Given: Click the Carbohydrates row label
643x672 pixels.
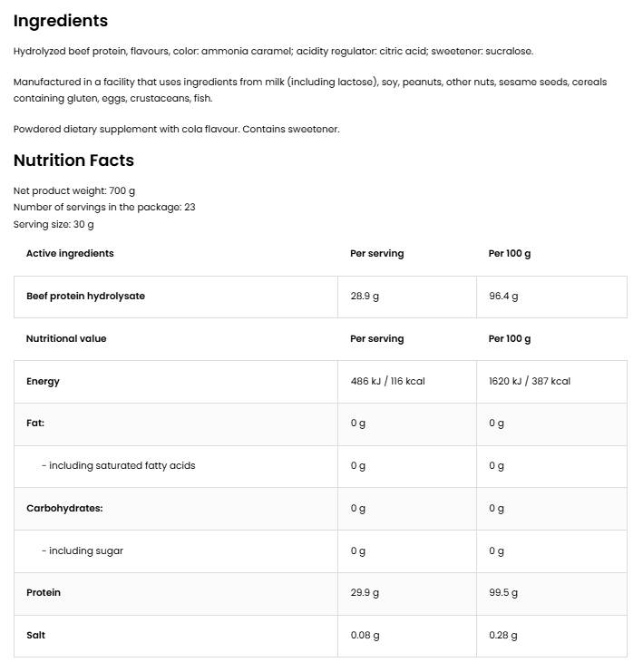Looking at the screenshot, I should (64, 509).
